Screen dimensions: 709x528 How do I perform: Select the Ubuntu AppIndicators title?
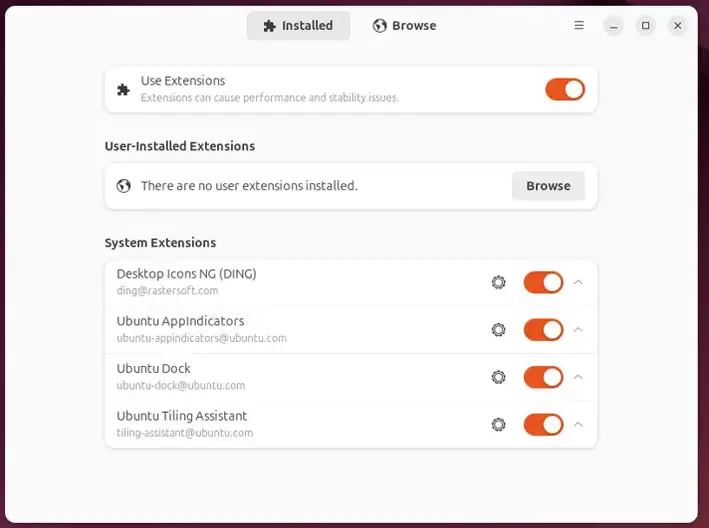coord(180,321)
